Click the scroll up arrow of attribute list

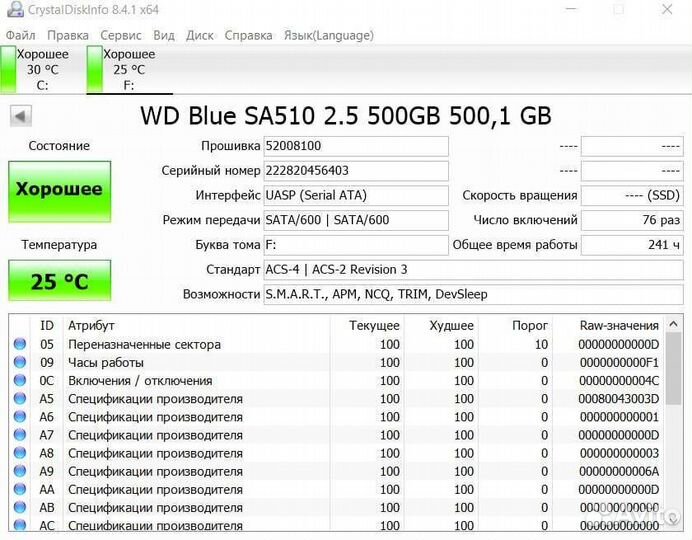coord(673,325)
